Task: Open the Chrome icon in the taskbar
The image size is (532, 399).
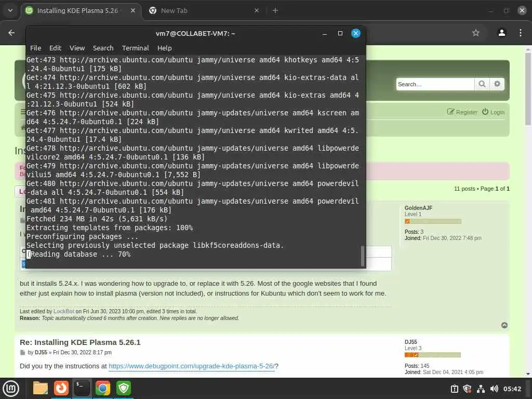Action: pyautogui.click(x=103, y=389)
